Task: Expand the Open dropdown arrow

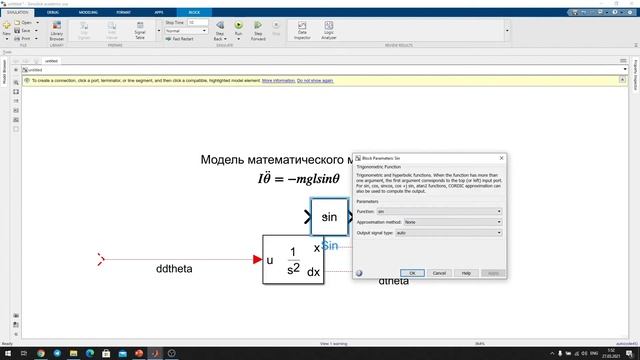Action: click(x=38, y=22)
